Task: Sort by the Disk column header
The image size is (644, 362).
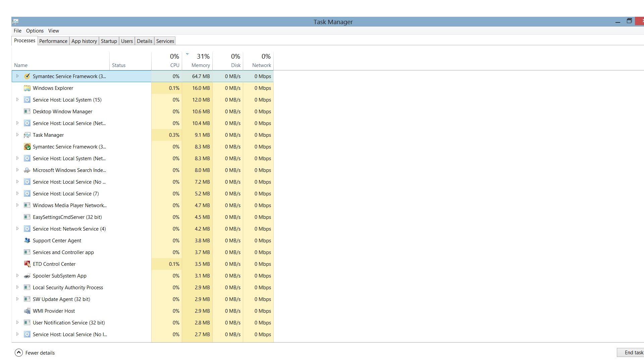Action: [228, 61]
